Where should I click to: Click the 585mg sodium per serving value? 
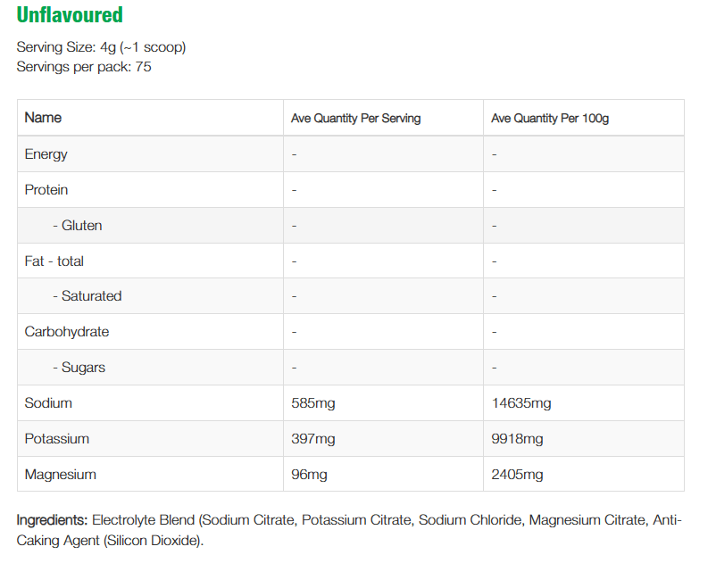(x=313, y=403)
